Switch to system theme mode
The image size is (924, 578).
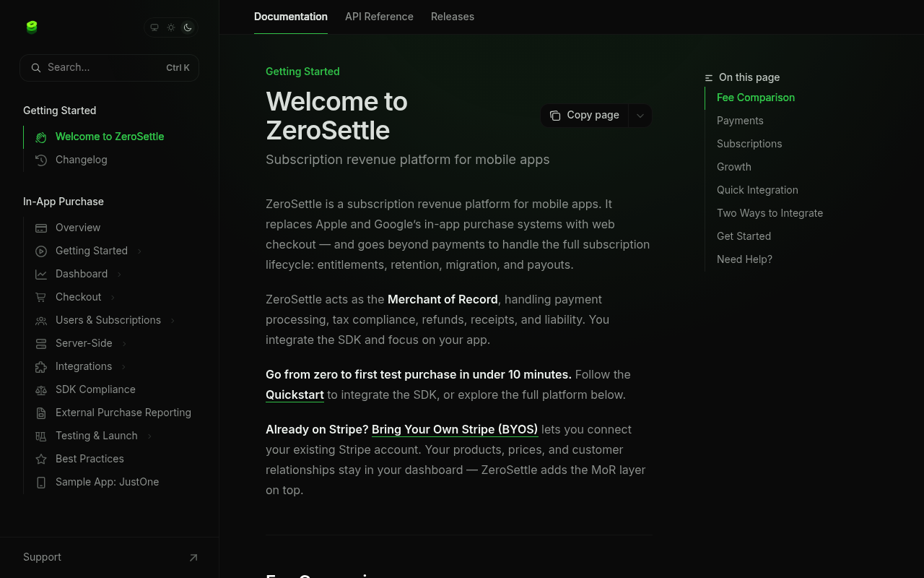(x=154, y=27)
